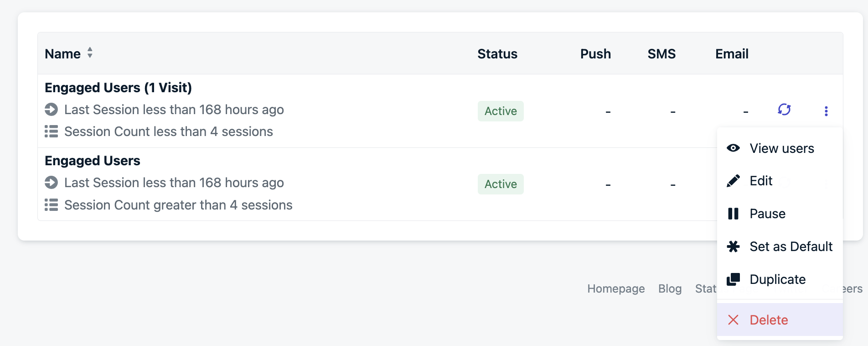The width and height of the screenshot is (868, 346).
Task: Sort the table by Name column arrows
Action: click(90, 53)
